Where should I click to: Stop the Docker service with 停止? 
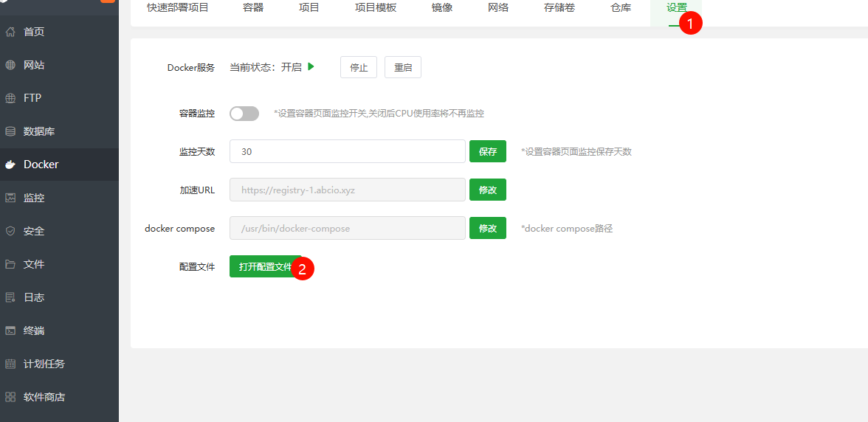click(359, 67)
